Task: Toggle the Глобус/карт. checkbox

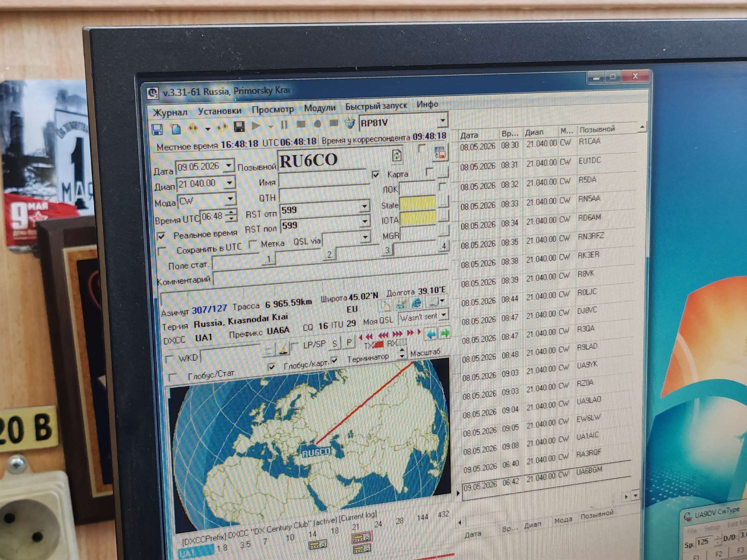Action: (x=272, y=367)
